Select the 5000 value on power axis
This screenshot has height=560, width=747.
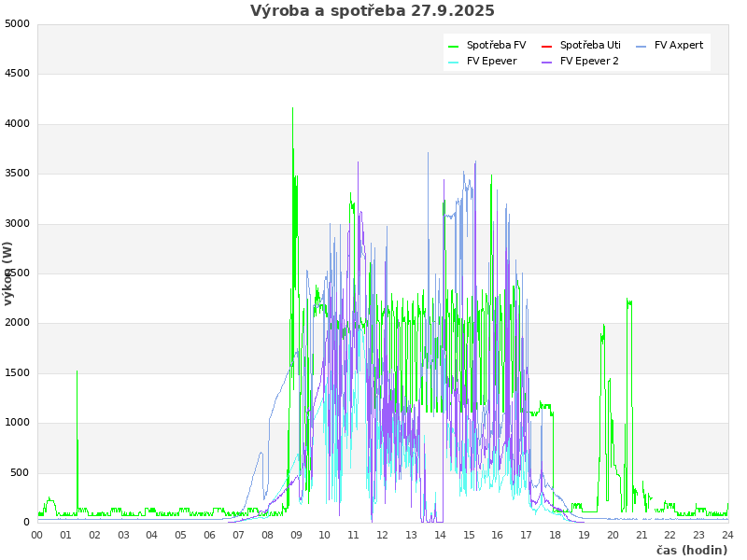(17, 23)
